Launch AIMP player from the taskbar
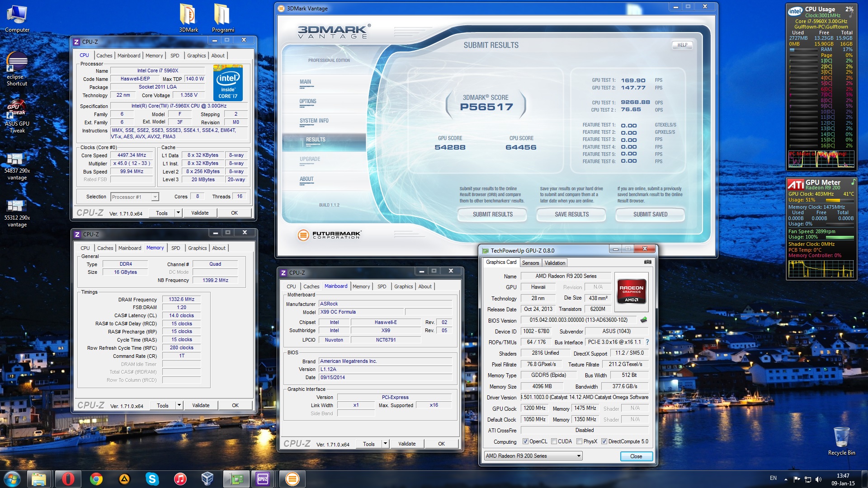Screen dimensions: 868x488 click(x=124, y=479)
